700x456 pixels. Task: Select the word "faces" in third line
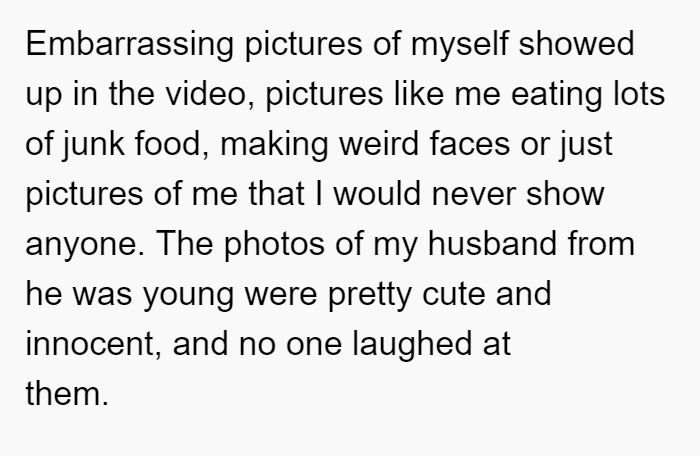click(x=469, y=143)
